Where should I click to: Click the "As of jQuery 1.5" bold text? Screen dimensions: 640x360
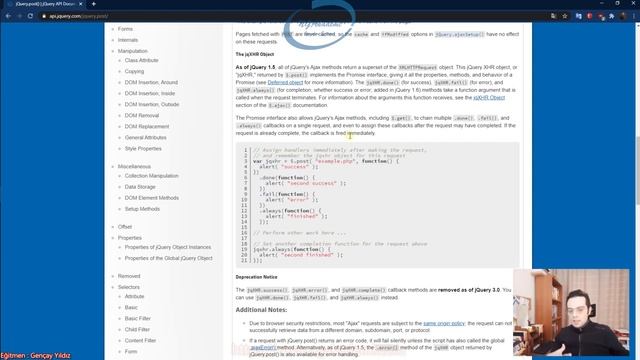[255, 67]
